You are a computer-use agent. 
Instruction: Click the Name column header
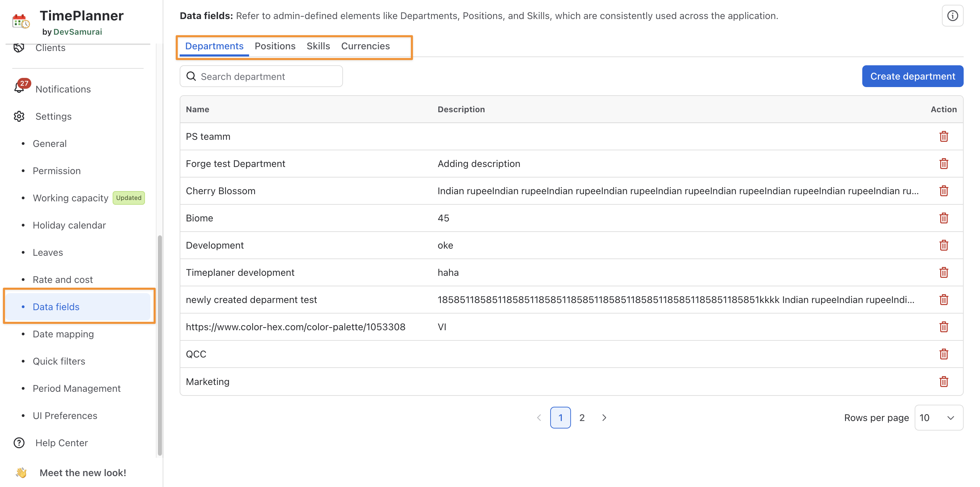point(197,110)
